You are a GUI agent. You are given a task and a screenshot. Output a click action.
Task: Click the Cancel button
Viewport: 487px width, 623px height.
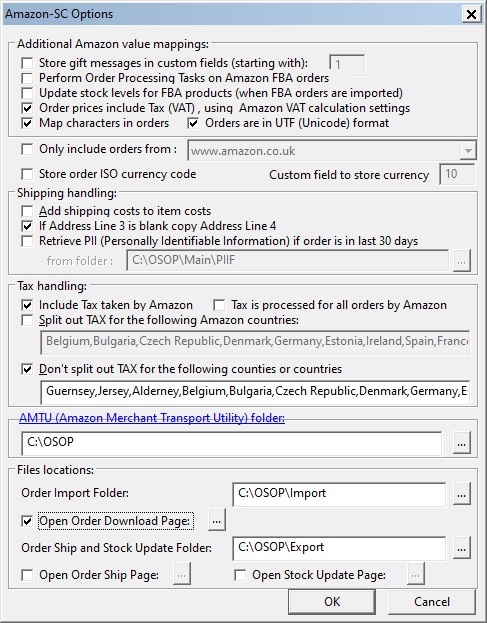tap(432, 602)
